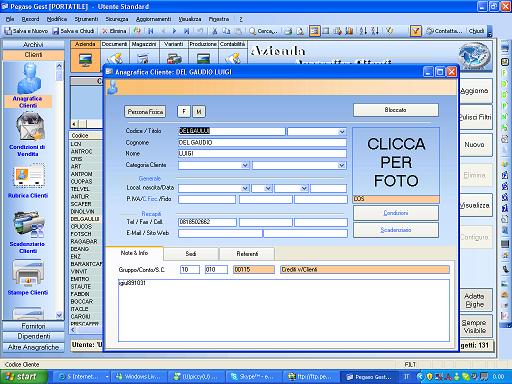
Task: Toggle the M gender button
Action: 199,111
